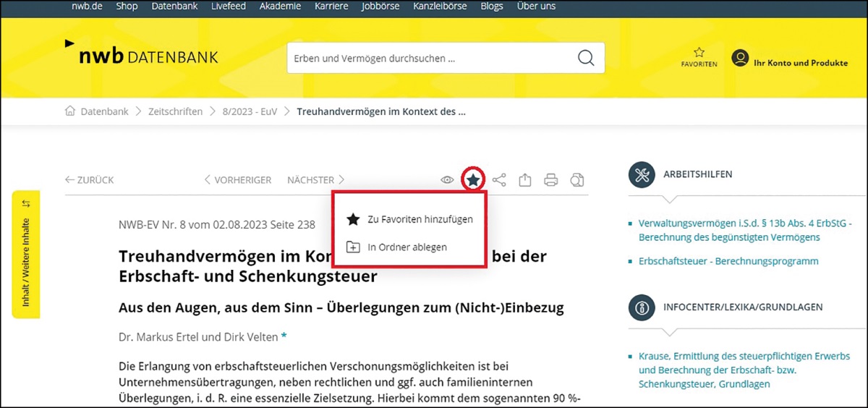Screen dimensions: 868x408
Task: Click the PDF document icon
Action: 576,179
